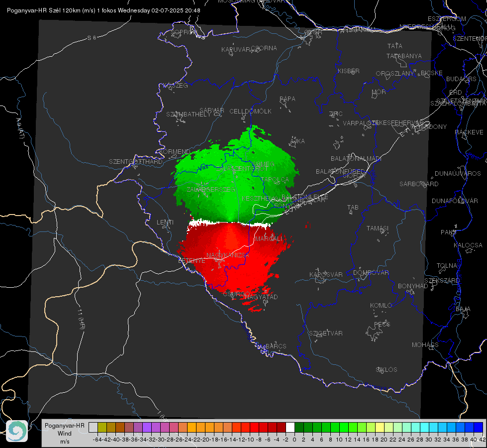Click the MOHÁCS town label
This screenshot has height=448, width=487.
point(425,345)
